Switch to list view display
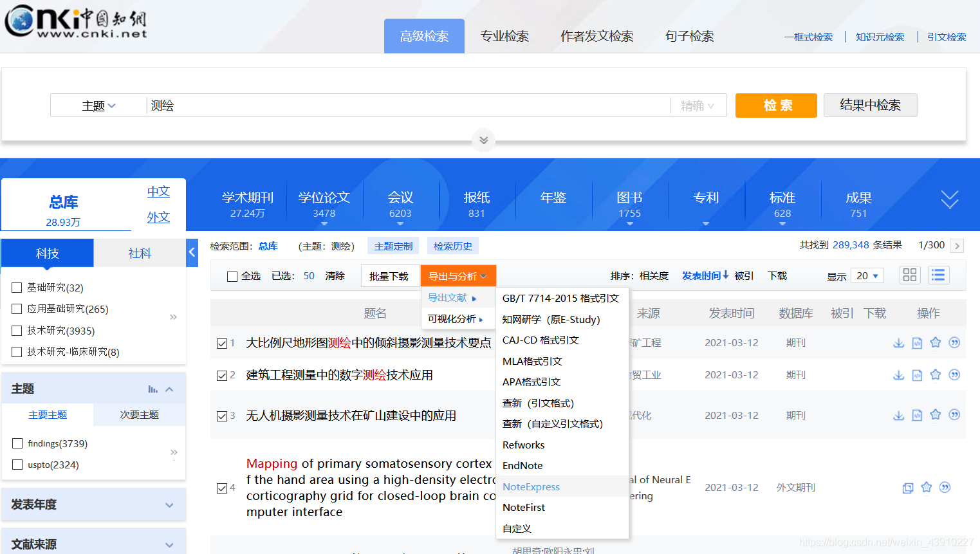Image resolution: width=980 pixels, height=554 pixels. (x=938, y=275)
